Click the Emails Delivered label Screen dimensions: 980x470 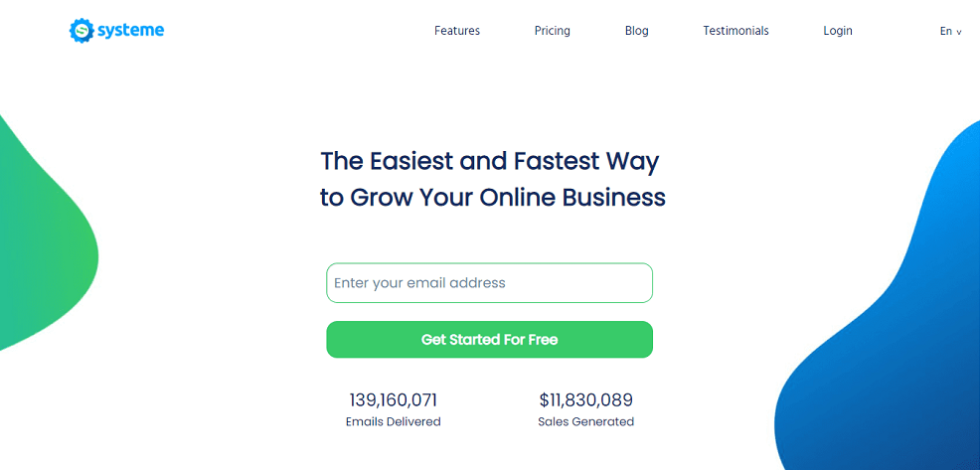coord(394,422)
